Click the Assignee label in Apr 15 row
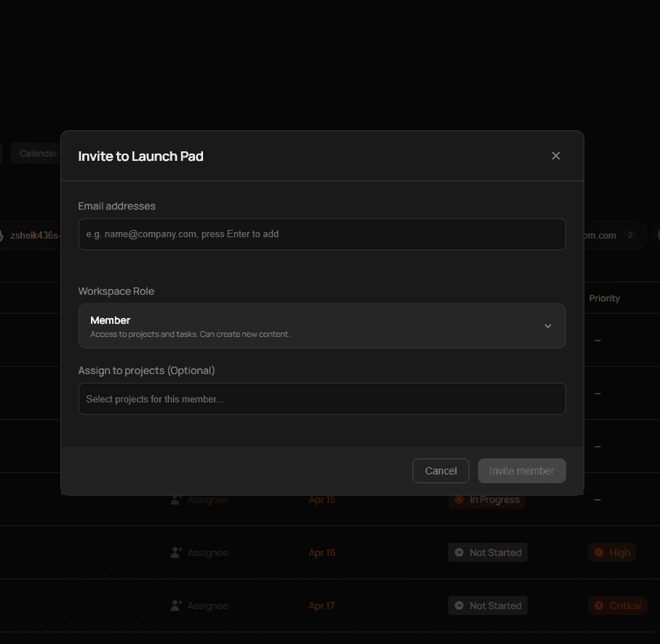Screen dimensions: 660x644 [208, 500]
